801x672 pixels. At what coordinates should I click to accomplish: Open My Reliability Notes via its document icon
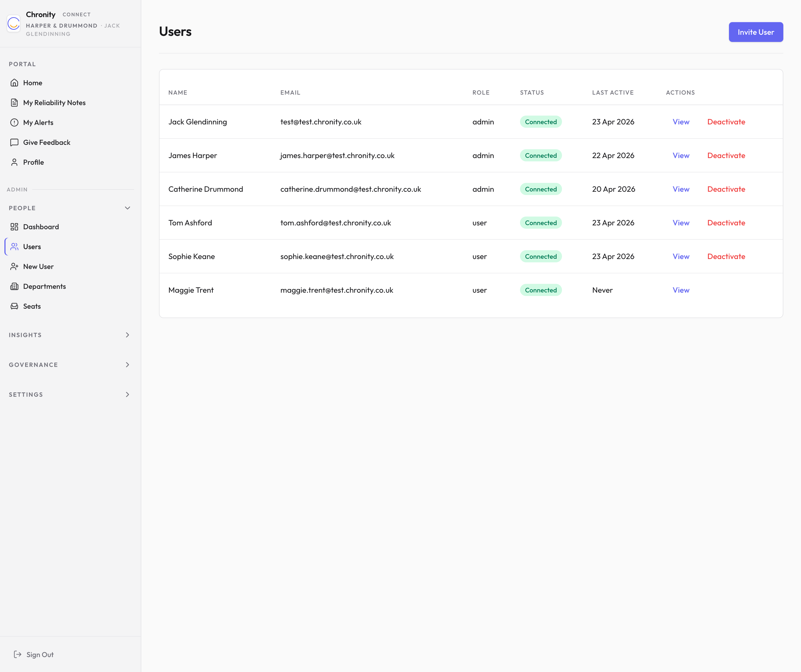pos(15,102)
